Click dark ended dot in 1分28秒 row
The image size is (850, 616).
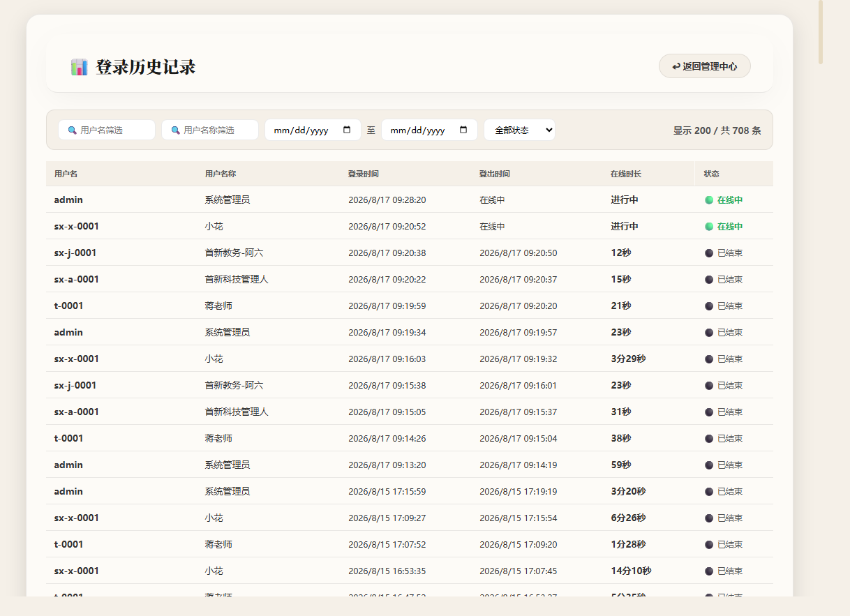click(x=709, y=545)
